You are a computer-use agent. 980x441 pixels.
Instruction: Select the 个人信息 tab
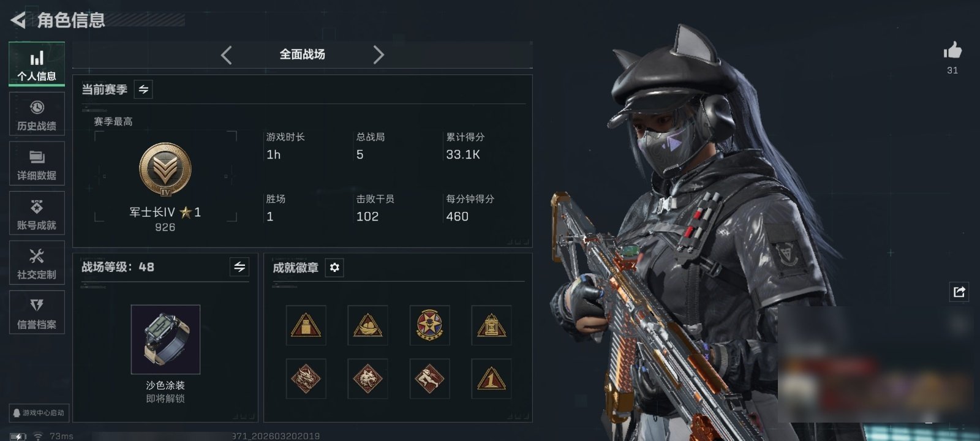(37, 64)
